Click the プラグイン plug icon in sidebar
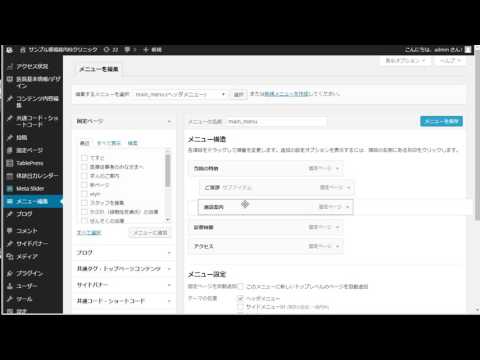The image size is (480, 360). 10,273
